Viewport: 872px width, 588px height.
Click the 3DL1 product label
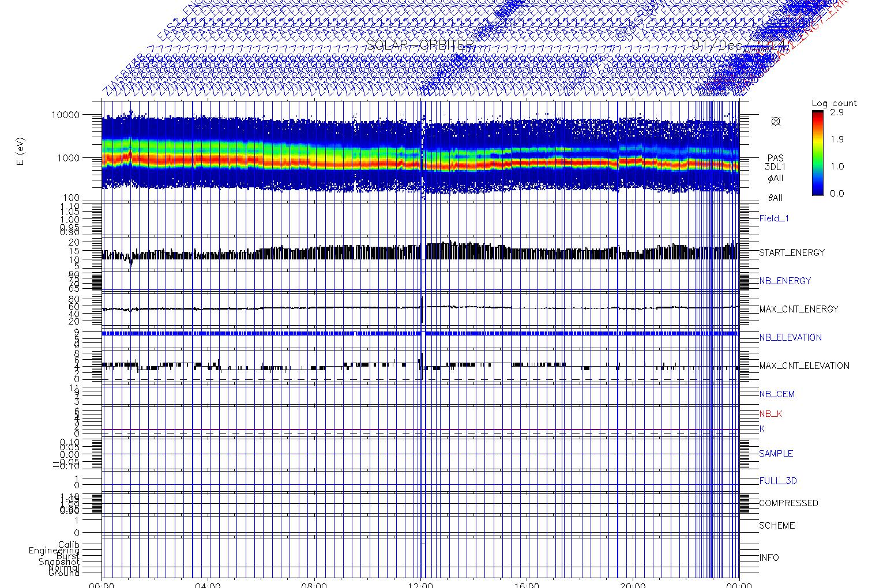[x=776, y=167]
